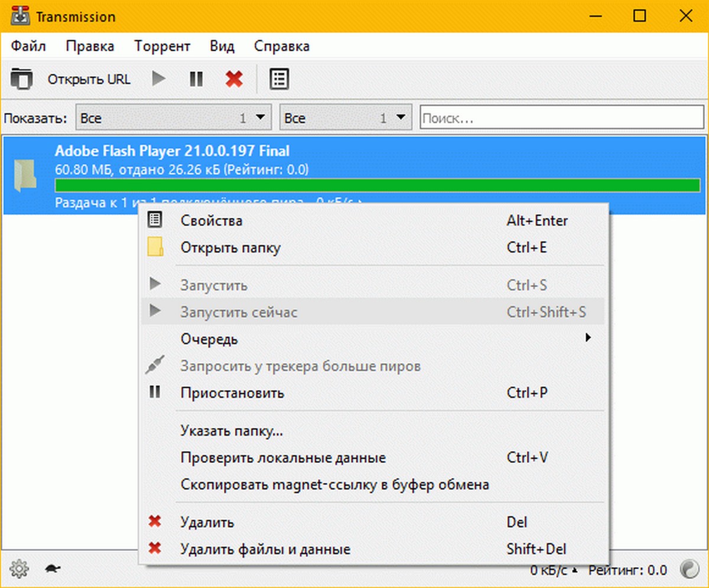This screenshot has height=588, width=709.
Task: Click the play icon beside Запустить сейчас
Action: 155,311
